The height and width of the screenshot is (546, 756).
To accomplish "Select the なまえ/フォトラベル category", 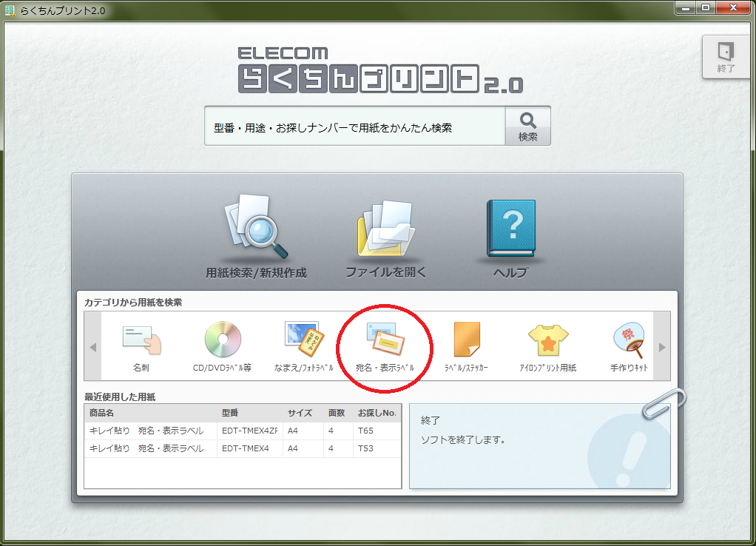I will 304,346.
